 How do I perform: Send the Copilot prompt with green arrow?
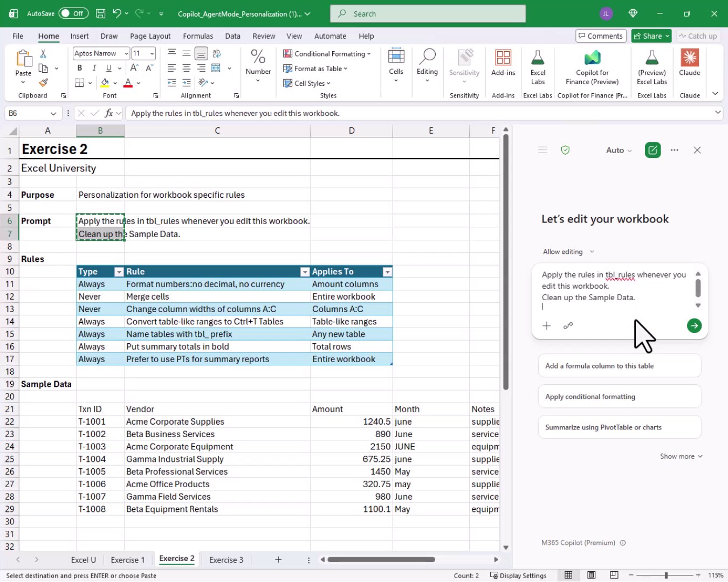(694, 325)
